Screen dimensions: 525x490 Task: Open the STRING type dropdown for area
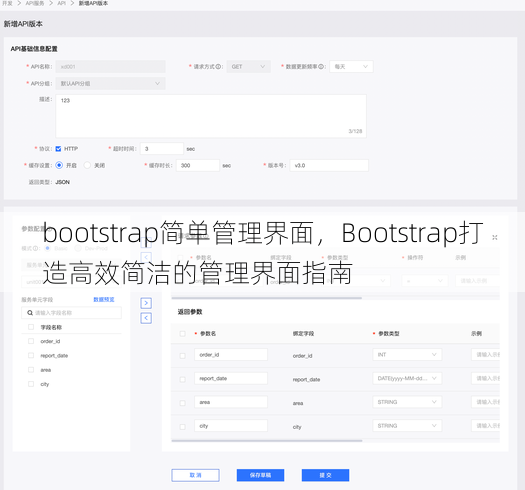coord(407,402)
